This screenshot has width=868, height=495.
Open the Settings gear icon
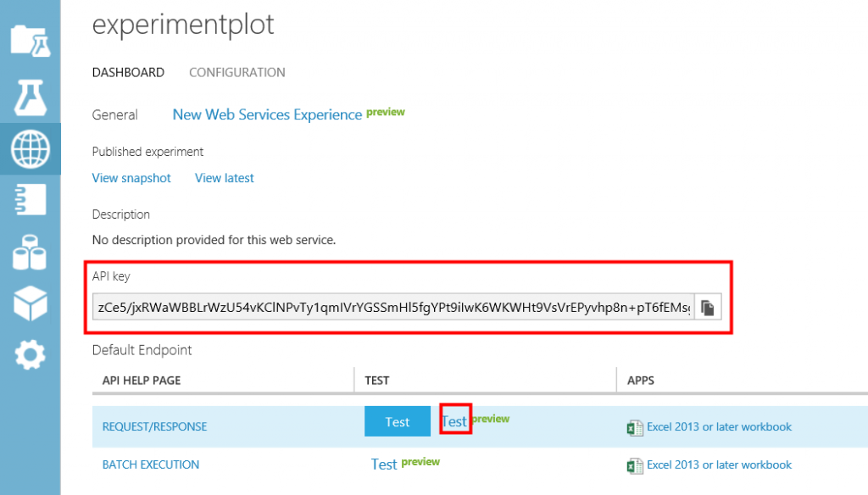30,355
